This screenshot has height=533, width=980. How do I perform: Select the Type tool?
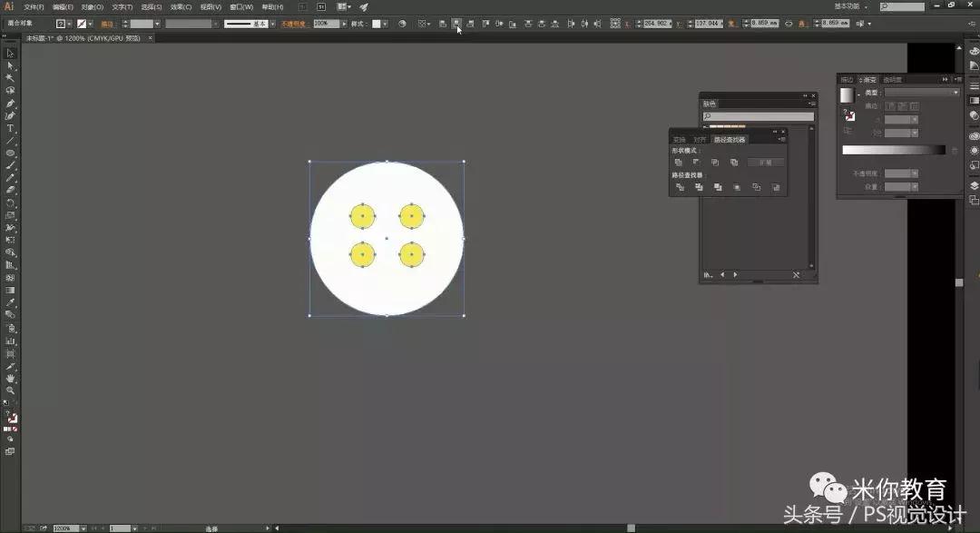[11, 129]
